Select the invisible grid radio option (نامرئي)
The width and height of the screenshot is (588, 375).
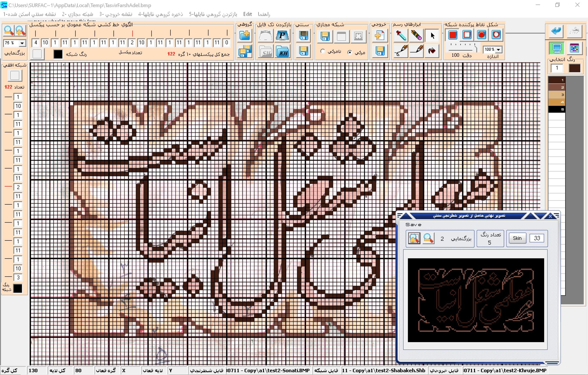[322, 51]
